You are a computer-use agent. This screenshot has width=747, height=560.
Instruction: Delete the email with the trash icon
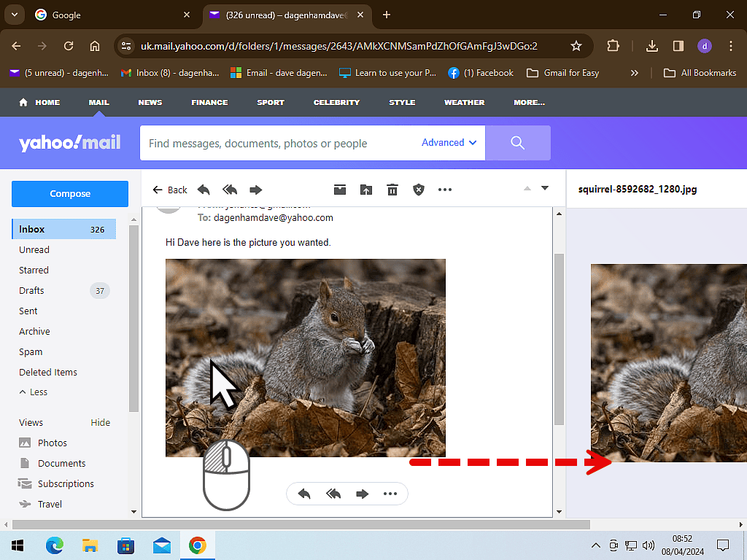coord(392,190)
